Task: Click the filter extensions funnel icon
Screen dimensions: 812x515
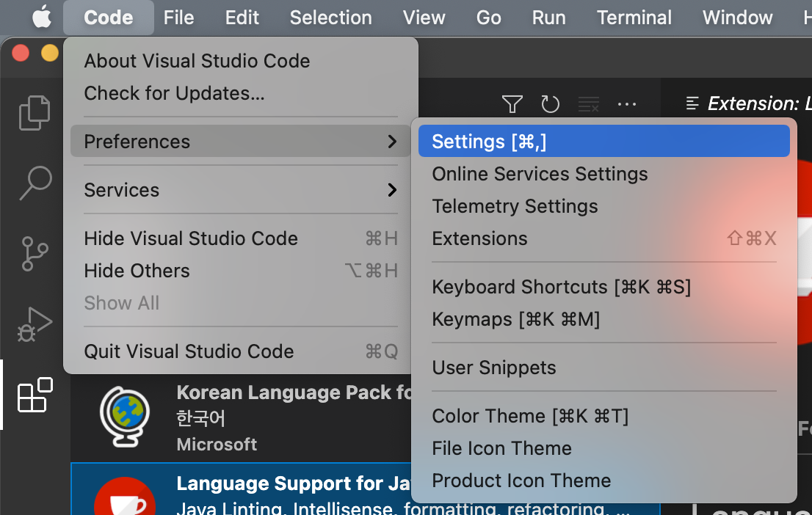Action: [x=512, y=104]
